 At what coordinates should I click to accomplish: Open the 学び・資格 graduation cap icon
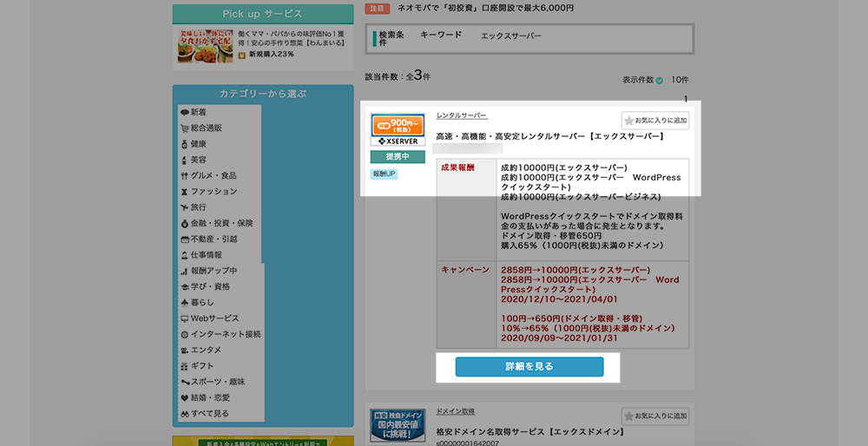185,287
